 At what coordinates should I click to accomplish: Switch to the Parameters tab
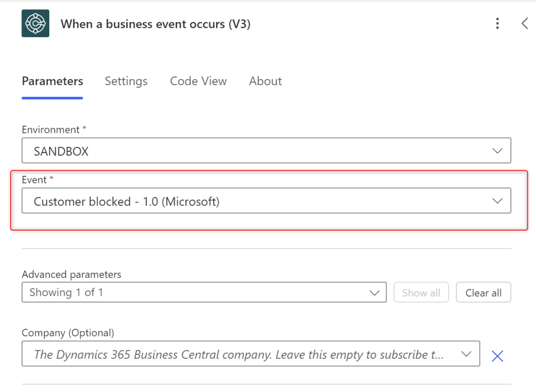[x=52, y=81]
